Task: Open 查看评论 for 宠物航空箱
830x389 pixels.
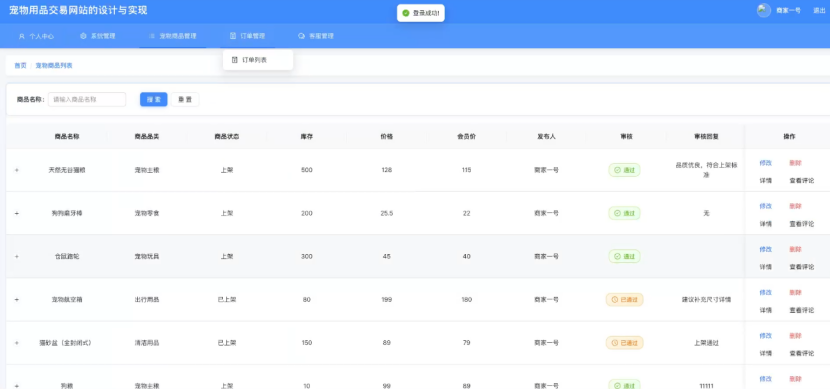Action: click(x=801, y=310)
